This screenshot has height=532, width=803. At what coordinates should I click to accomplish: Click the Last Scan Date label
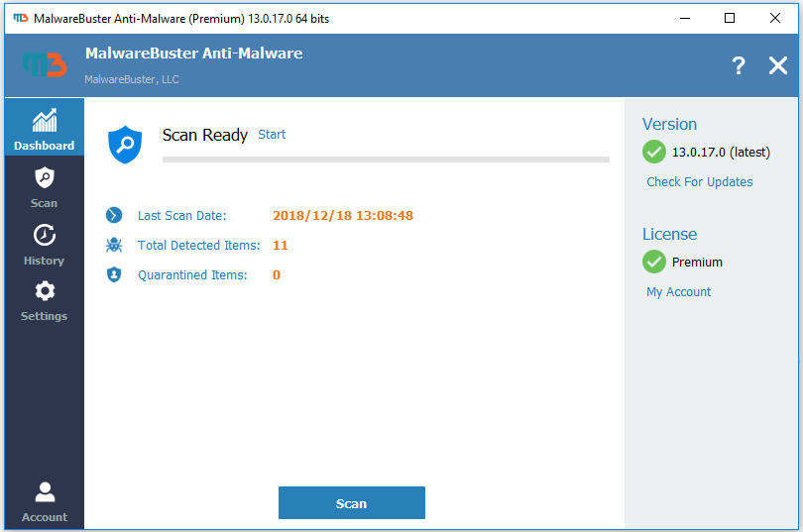[181, 216]
